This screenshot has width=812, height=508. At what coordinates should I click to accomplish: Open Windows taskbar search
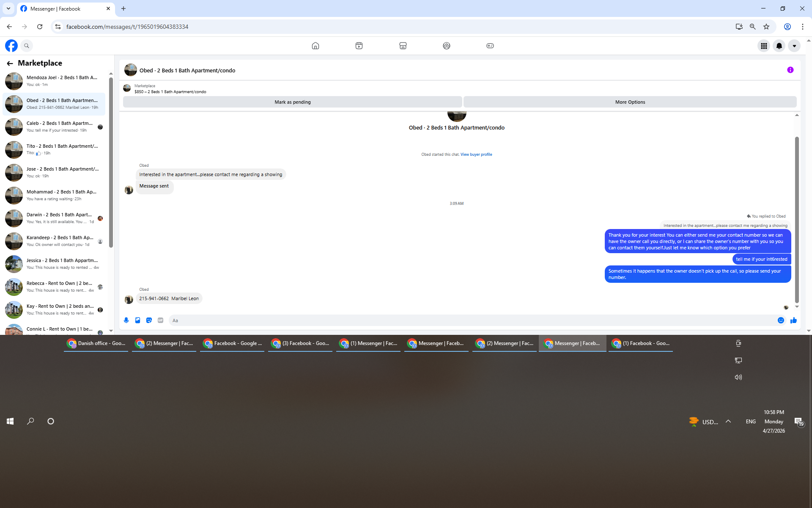click(30, 421)
